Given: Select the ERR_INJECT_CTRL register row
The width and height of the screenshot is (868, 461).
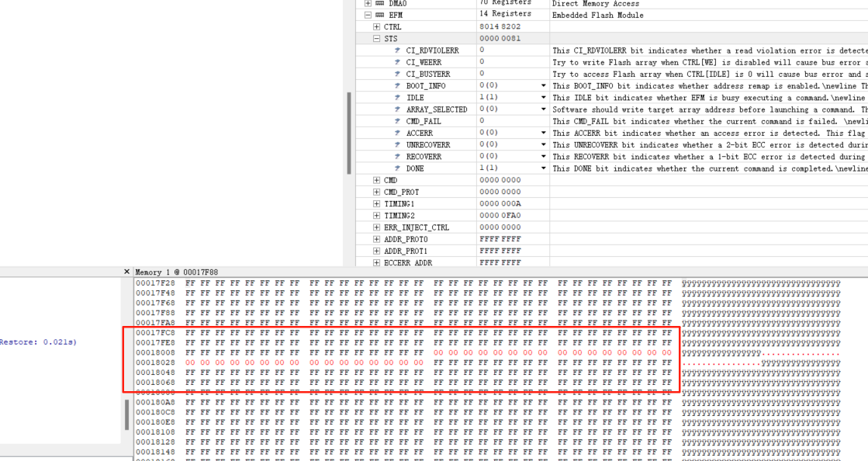Looking at the screenshot, I should [416, 227].
